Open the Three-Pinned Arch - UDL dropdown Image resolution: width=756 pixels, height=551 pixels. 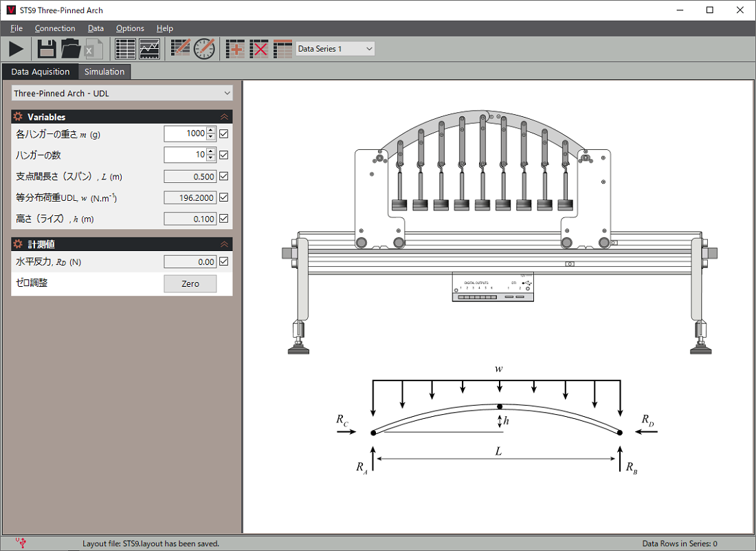pyautogui.click(x=122, y=93)
